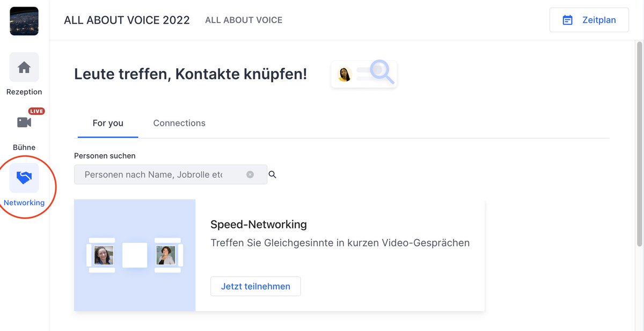
Task: Click the Leute treffen, Kontakte knüpfen heading
Action: tap(191, 74)
